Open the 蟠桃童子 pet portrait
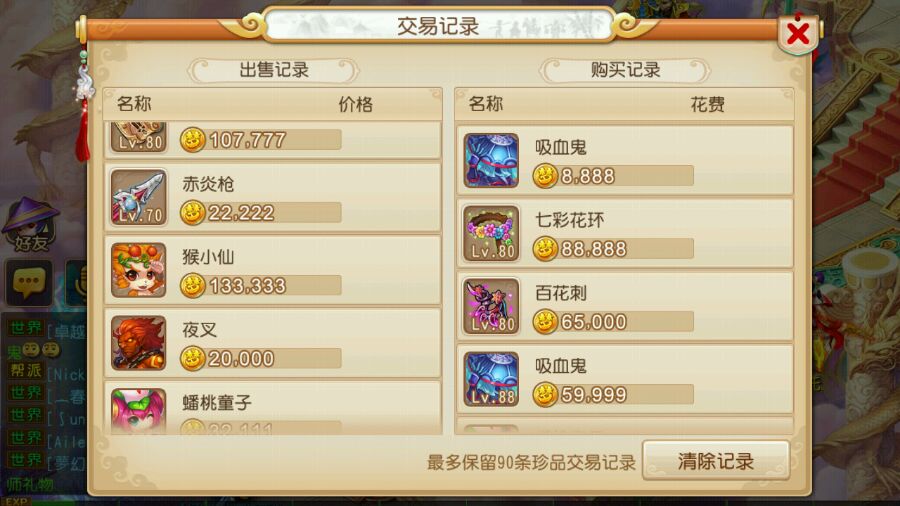This screenshot has height=506, width=900. [138, 411]
